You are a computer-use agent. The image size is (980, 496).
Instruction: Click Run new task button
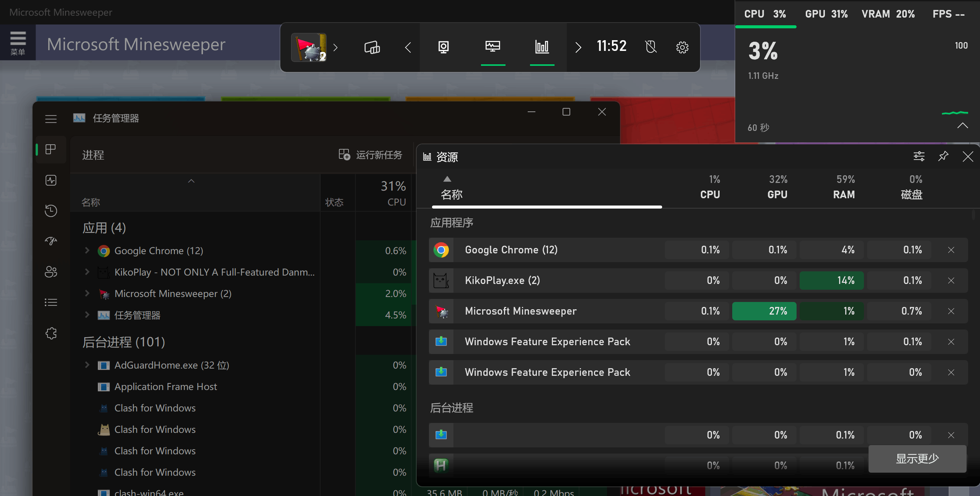coord(370,155)
